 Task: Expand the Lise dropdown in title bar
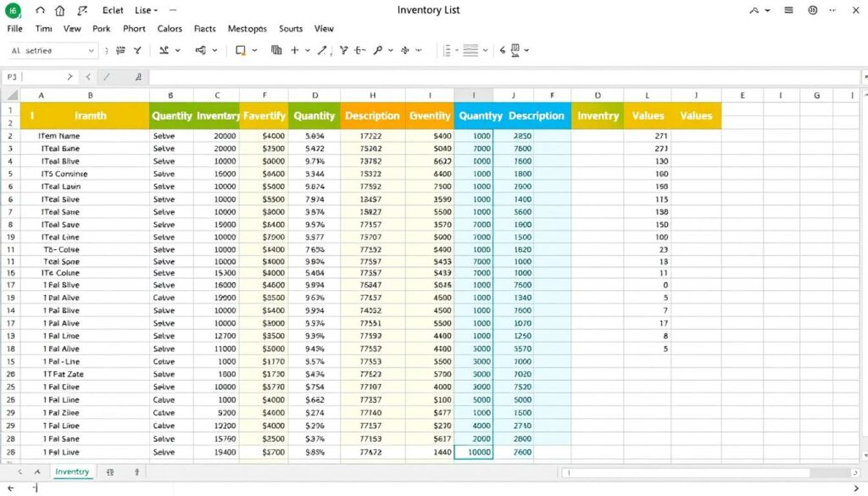pos(146,11)
